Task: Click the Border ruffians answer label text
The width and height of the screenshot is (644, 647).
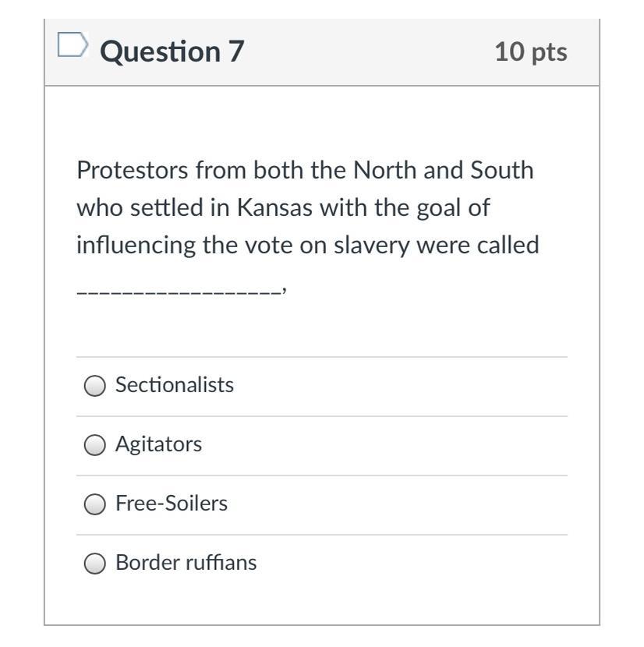Action: (x=186, y=563)
